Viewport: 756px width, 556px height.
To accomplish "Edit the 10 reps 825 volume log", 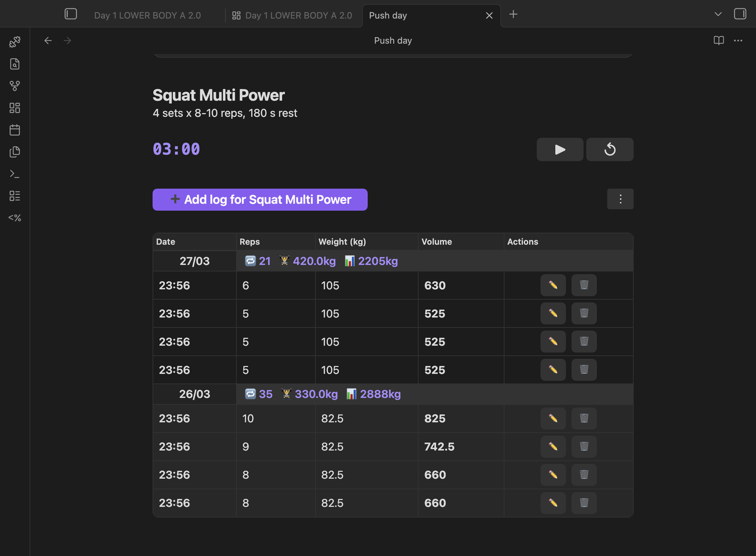I will [553, 418].
